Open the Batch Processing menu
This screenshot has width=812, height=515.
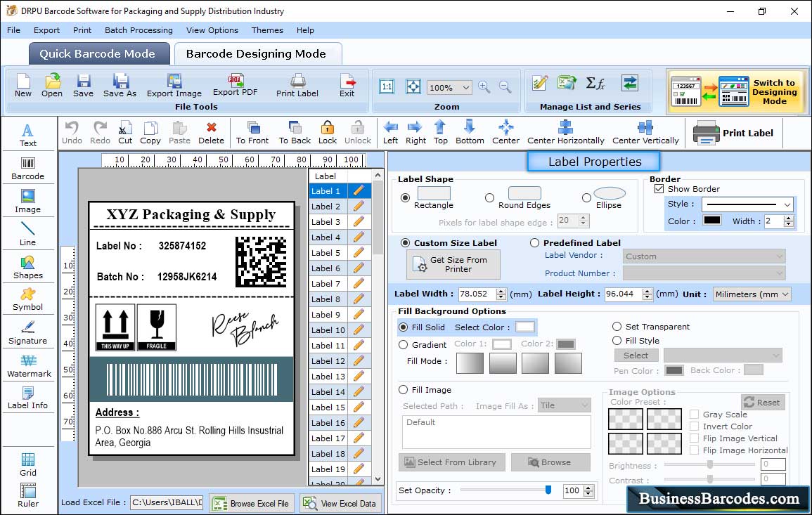point(138,30)
